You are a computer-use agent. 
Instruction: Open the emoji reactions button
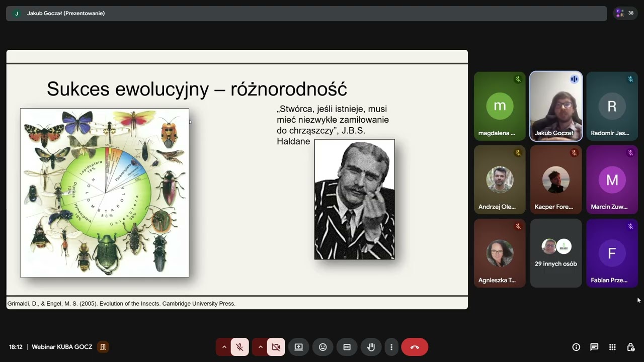coord(323,347)
